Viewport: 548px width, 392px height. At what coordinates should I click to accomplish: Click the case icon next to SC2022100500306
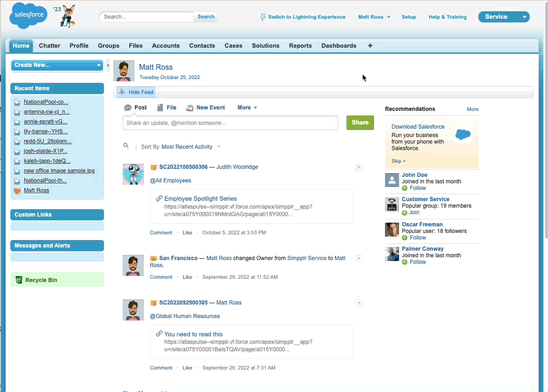pos(154,167)
